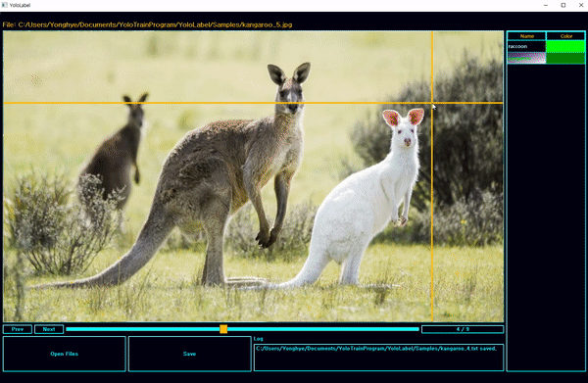Click the orange image slider handle

click(223, 329)
